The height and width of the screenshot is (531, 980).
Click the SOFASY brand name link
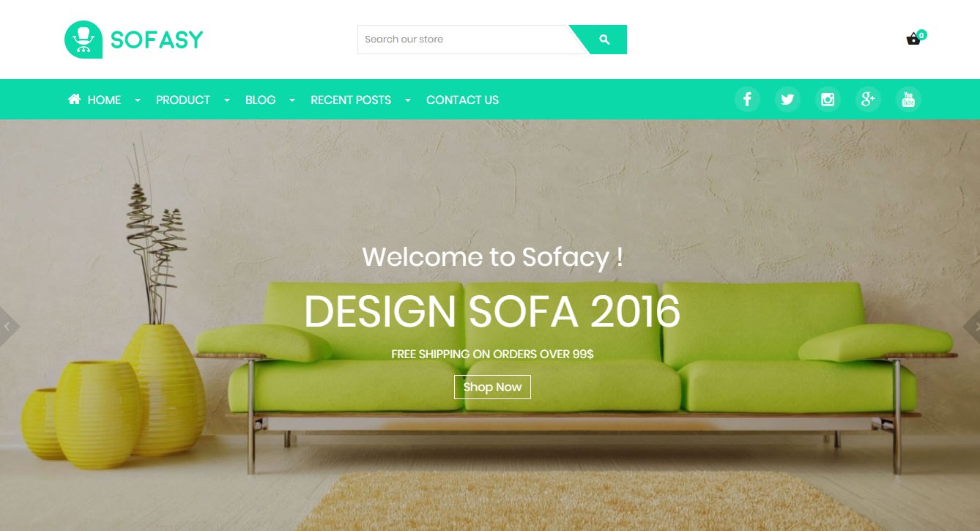tap(157, 40)
